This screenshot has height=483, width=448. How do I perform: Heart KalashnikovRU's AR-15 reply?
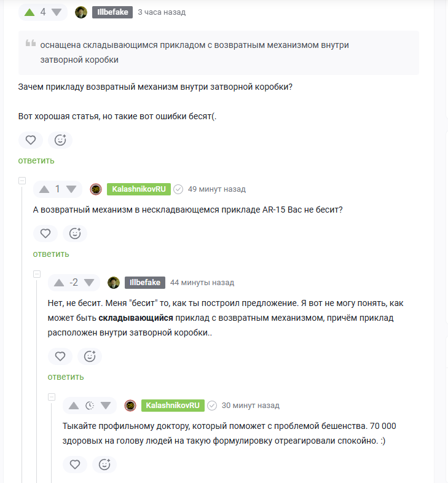(x=45, y=234)
